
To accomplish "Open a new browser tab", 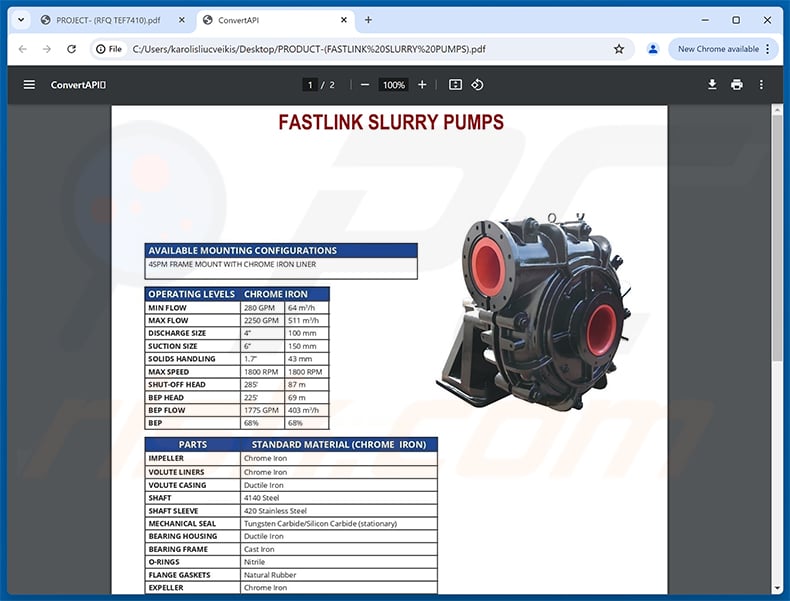I will (368, 20).
